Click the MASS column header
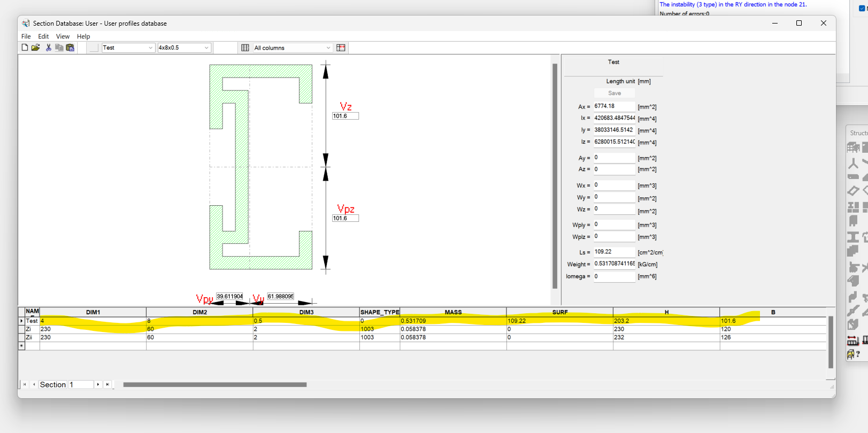 point(453,312)
